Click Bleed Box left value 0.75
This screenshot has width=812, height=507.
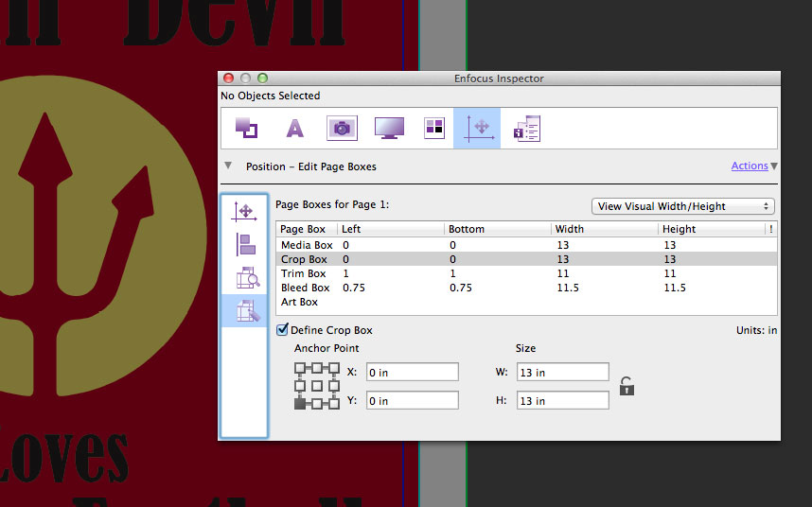[x=354, y=288]
